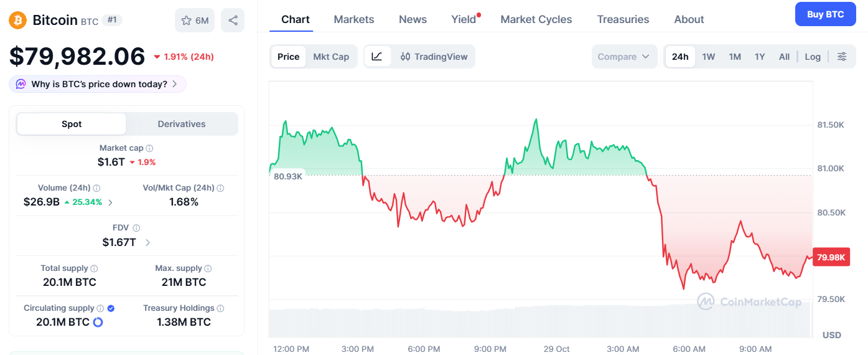Open the News tab
Screen dimensions: 868x355
(413, 19)
